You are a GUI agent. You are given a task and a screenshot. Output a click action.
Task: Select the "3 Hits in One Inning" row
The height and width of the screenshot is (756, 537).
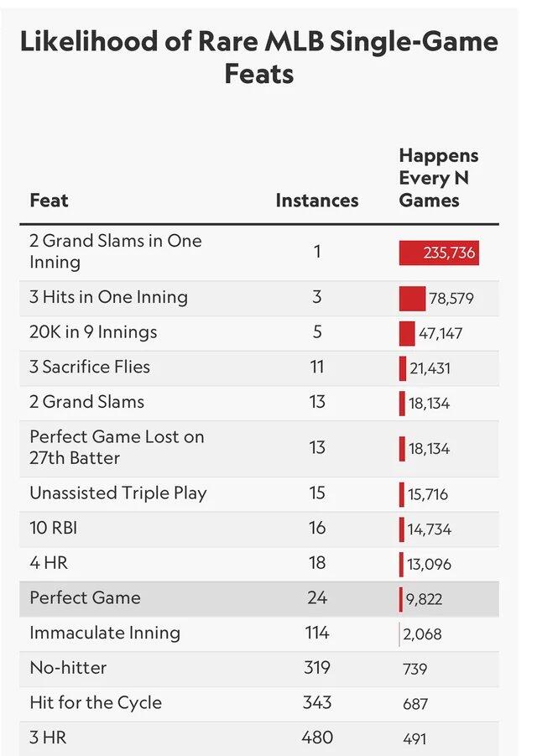click(108, 298)
